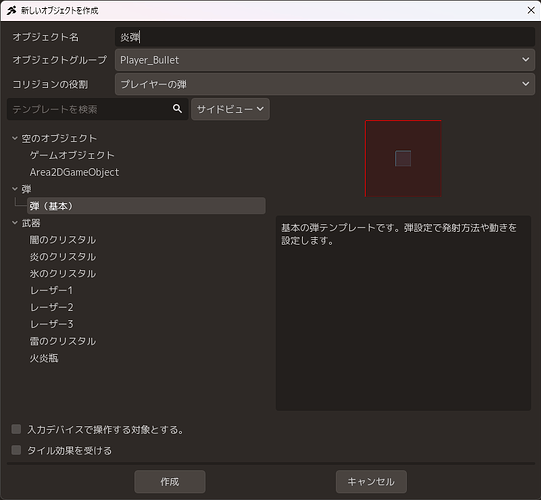Screen dimensions: 541x500
Task: Select the 弾（基本） template
Action: coord(146,206)
